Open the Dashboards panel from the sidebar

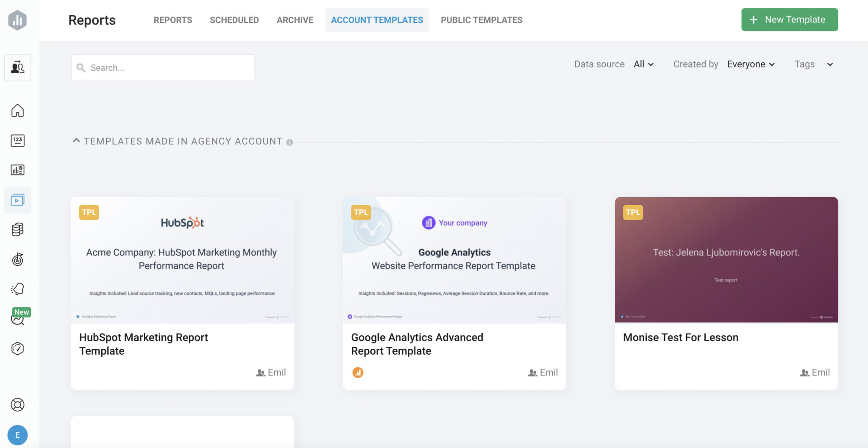18,170
